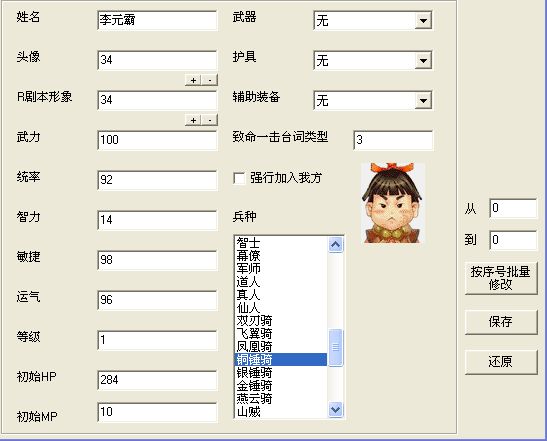This screenshot has width=547, height=441.
Task: Click the plus stepper under R剧本形象 field
Action: point(193,120)
